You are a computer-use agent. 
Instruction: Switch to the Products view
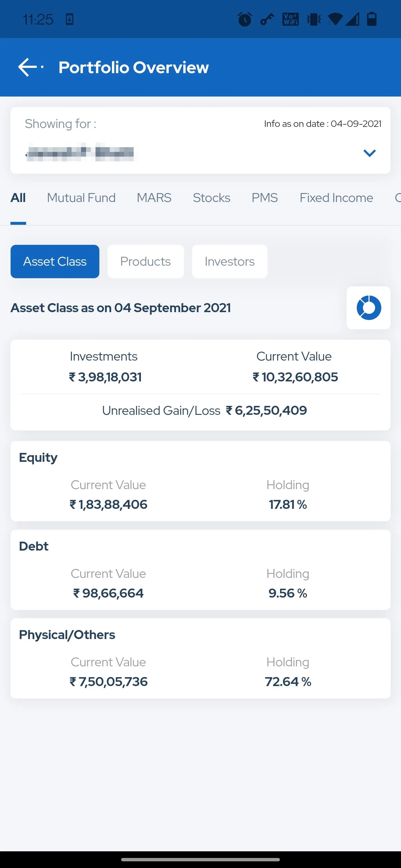point(146,262)
